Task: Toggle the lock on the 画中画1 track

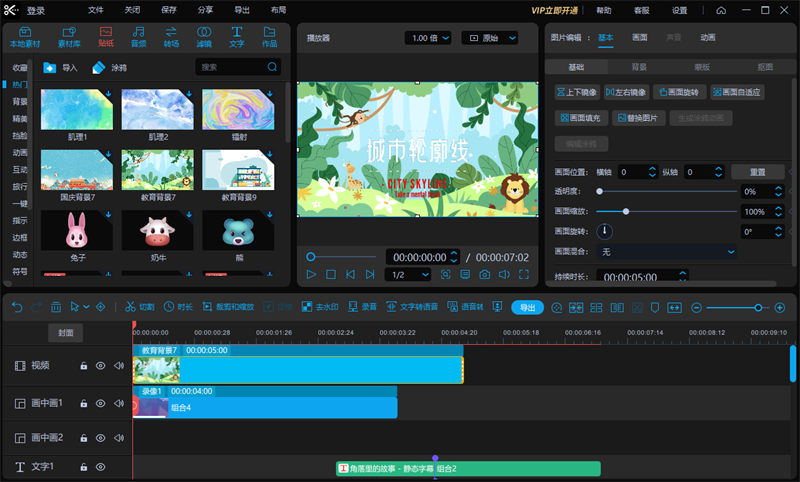Action: coord(84,403)
